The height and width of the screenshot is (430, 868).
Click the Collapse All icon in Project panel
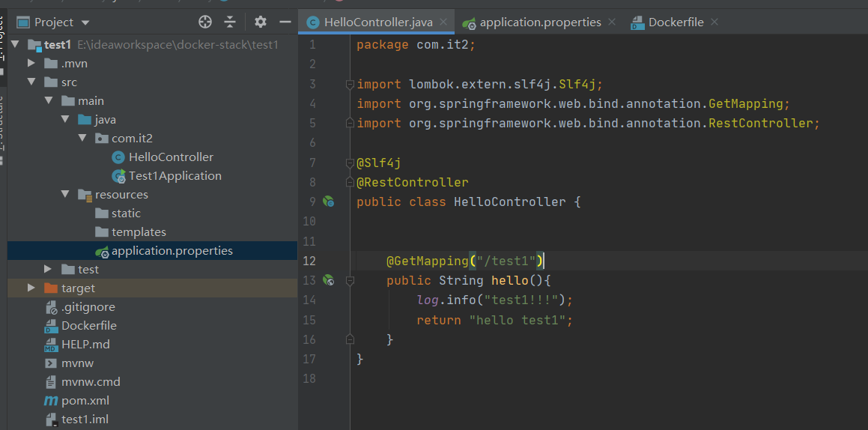pyautogui.click(x=230, y=22)
